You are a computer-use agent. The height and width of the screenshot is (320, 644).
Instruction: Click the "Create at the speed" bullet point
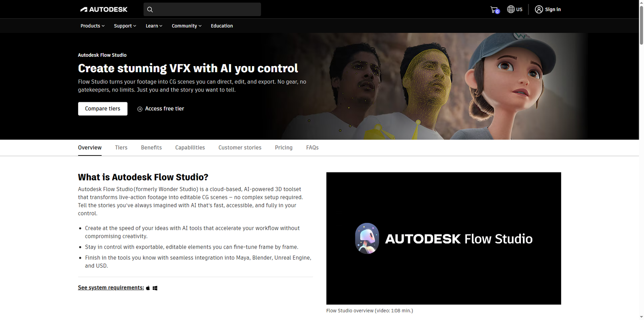[x=192, y=232]
